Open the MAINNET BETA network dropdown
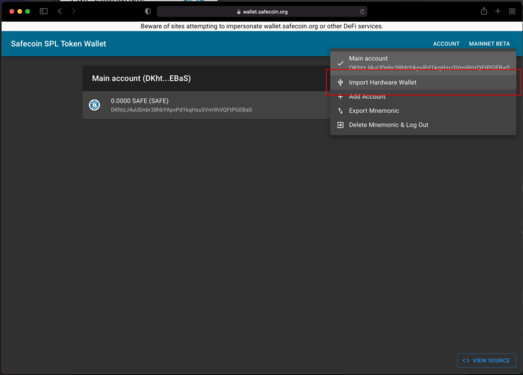This screenshot has height=375, width=523. click(x=489, y=44)
